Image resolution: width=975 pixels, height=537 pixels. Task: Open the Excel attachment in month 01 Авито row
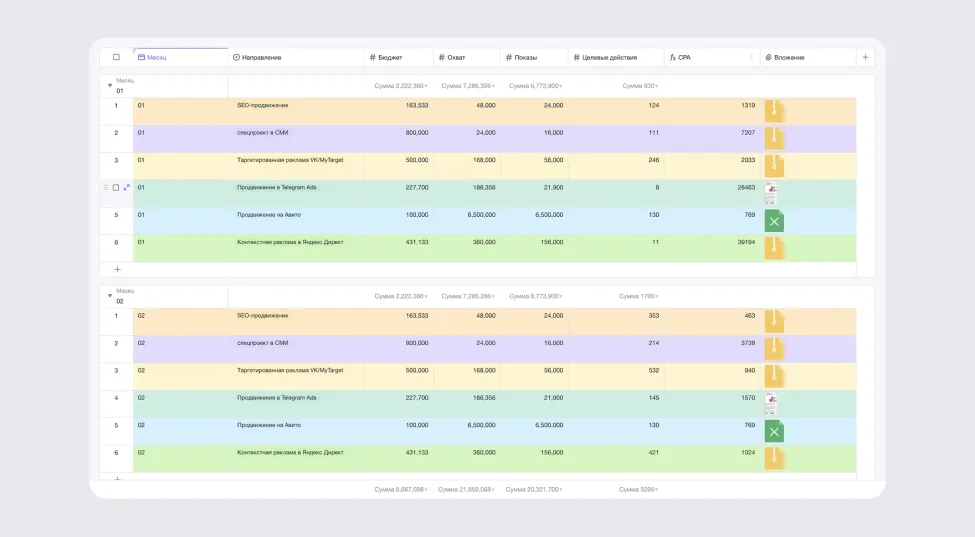point(774,221)
